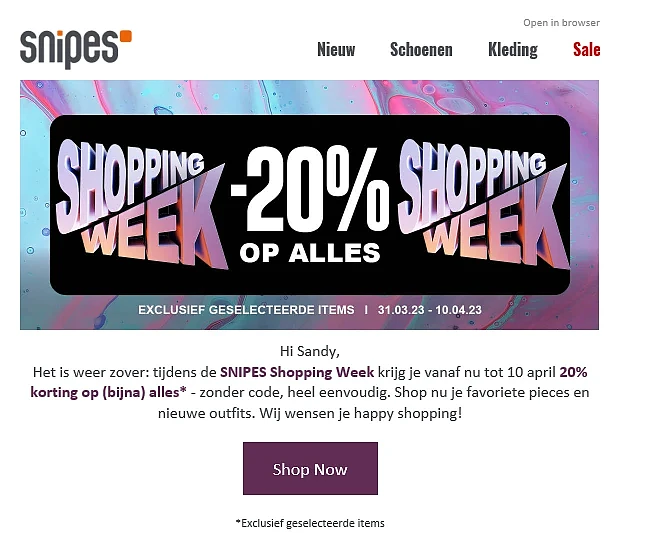The image size is (654, 533).
Task: Click the happy shopping sentence
Action: 361,414
